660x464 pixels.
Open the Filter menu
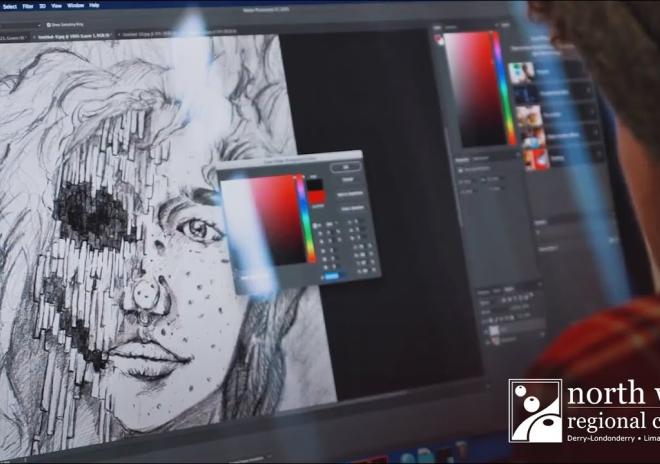(x=28, y=6)
